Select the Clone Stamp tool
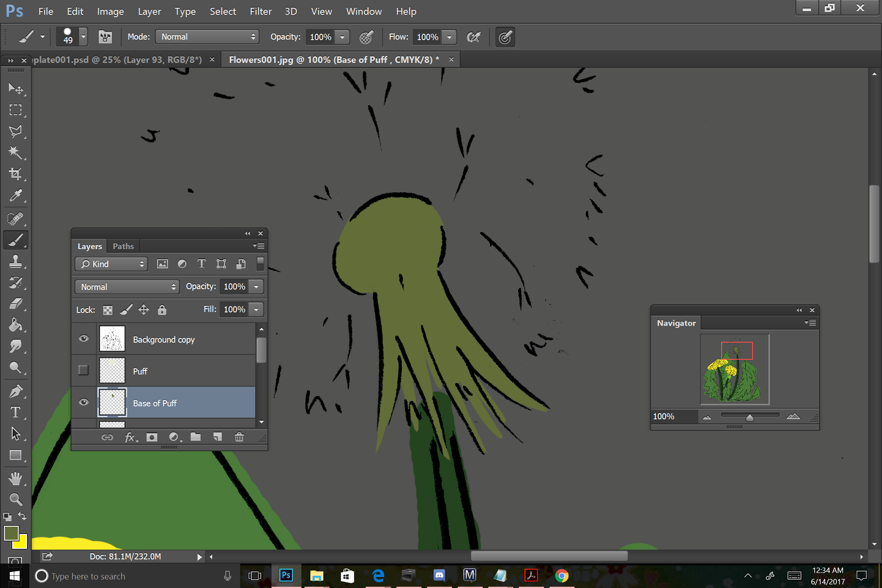Viewport: 882px width, 588px height. tap(15, 261)
